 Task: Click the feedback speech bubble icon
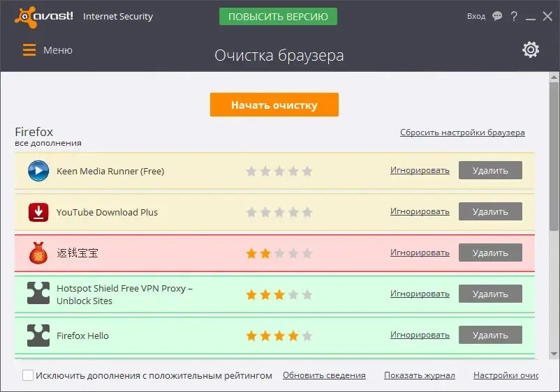coord(497,16)
